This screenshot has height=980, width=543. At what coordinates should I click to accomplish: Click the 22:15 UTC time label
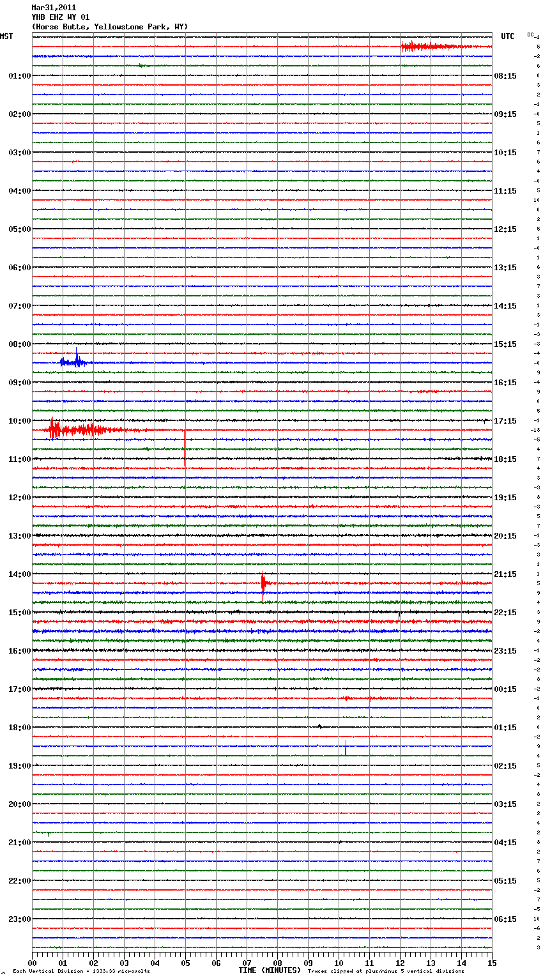[505, 613]
